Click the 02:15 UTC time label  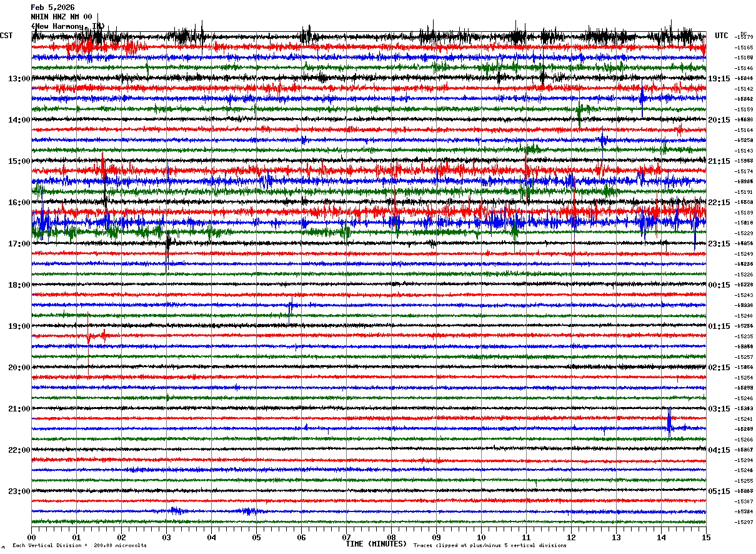point(719,368)
